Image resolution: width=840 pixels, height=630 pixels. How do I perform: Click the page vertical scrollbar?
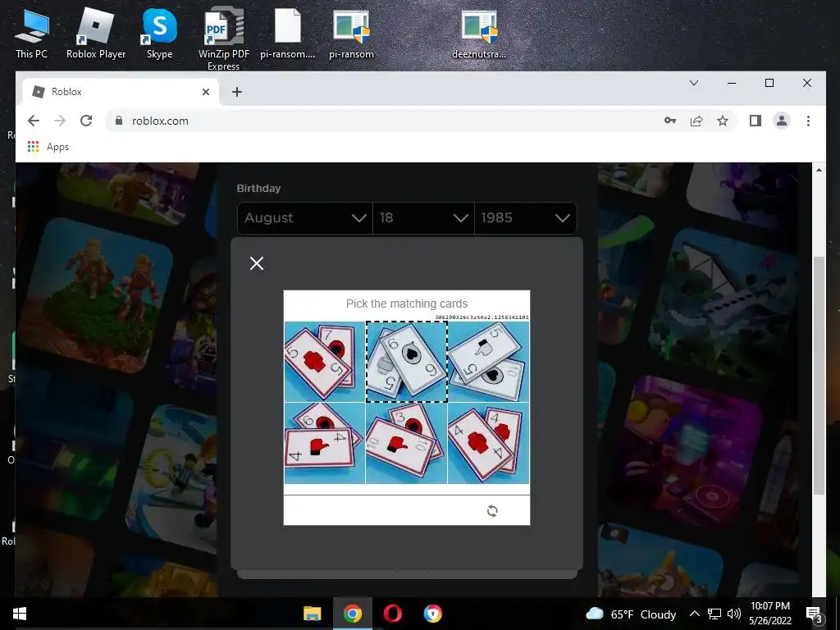pos(819,375)
